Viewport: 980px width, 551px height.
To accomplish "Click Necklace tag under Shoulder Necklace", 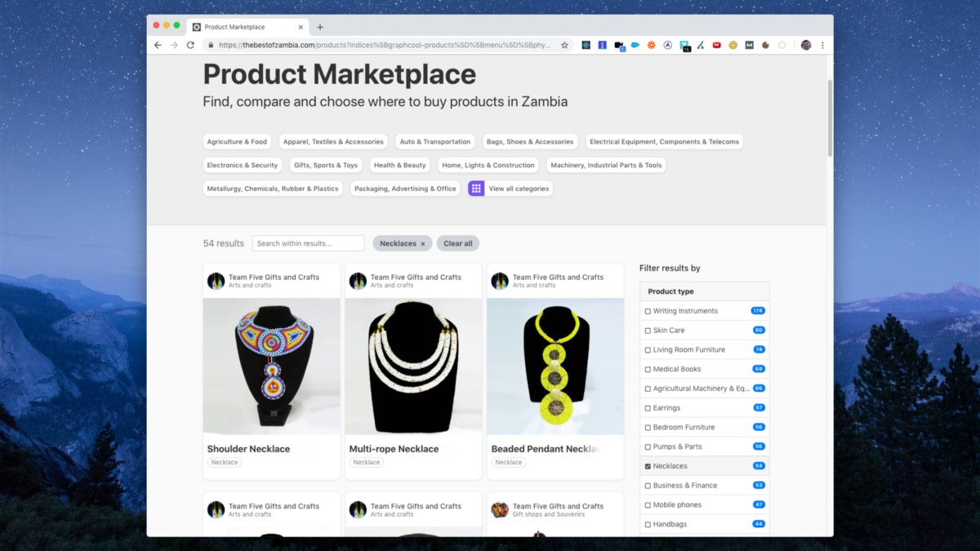I will [225, 462].
